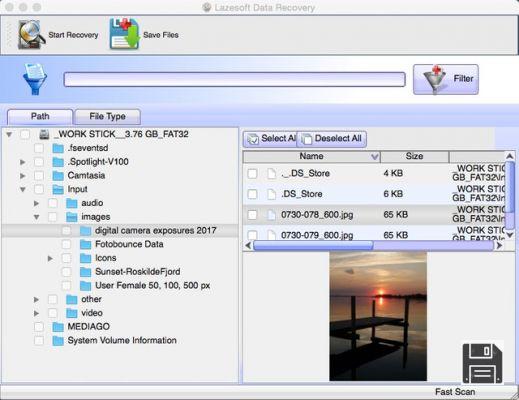Click the User Female folder icon
Viewport: 519px width, 400px height.
(86, 286)
